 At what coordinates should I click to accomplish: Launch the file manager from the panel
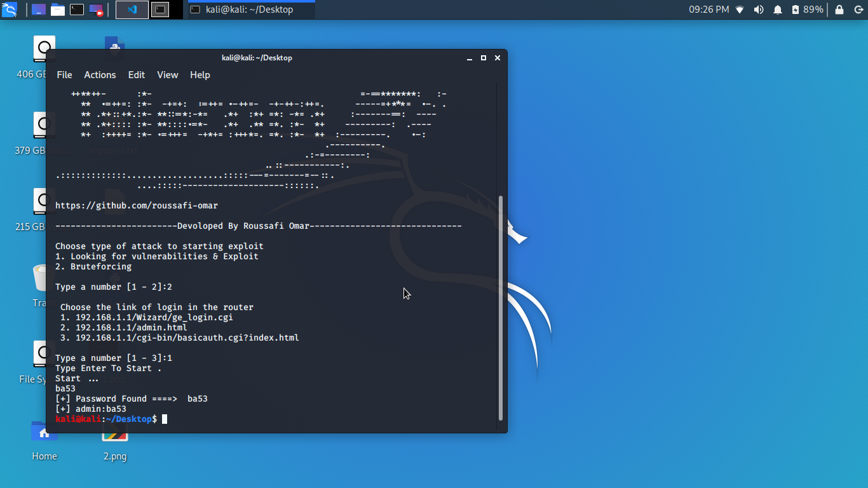(x=58, y=10)
